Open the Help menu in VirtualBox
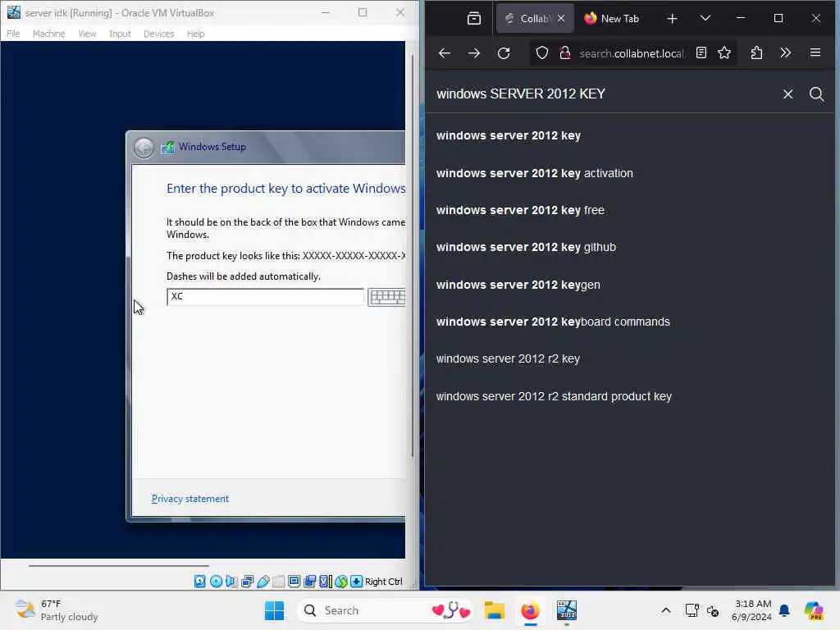 195,34
